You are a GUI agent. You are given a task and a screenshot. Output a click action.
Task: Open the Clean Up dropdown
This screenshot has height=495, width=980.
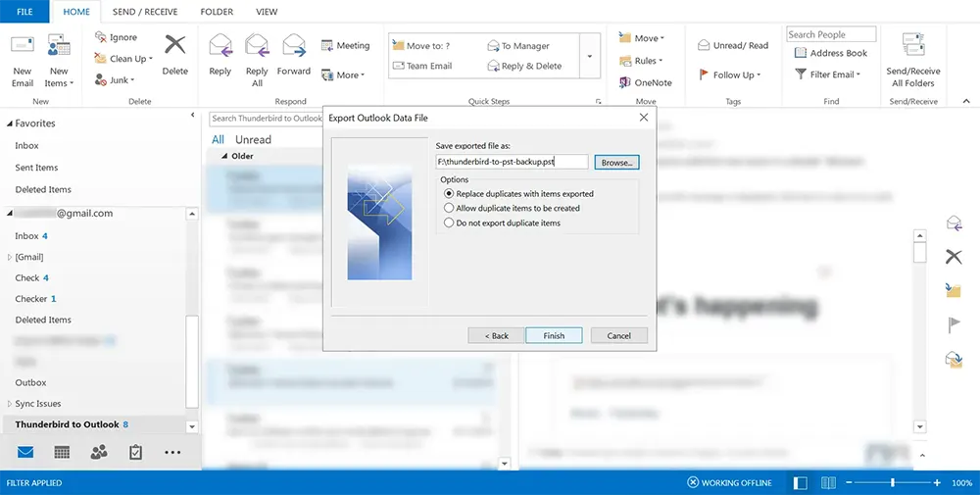[123, 59]
